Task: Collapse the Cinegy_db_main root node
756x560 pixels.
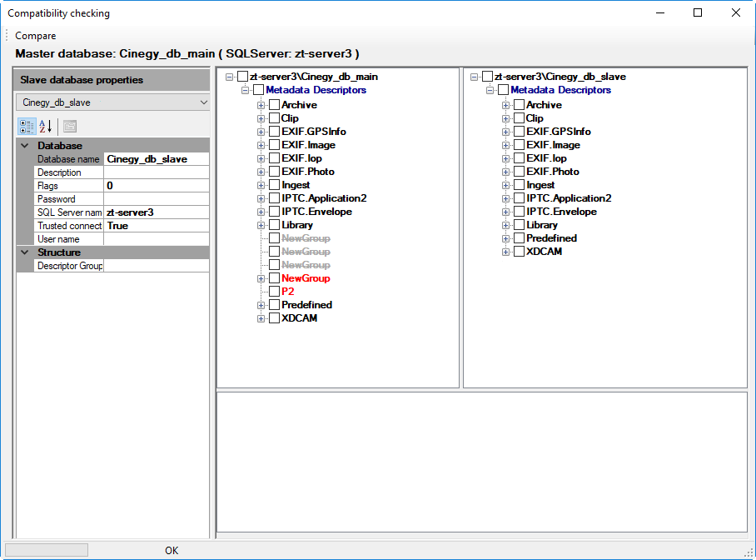Action: click(x=230, y=77)
